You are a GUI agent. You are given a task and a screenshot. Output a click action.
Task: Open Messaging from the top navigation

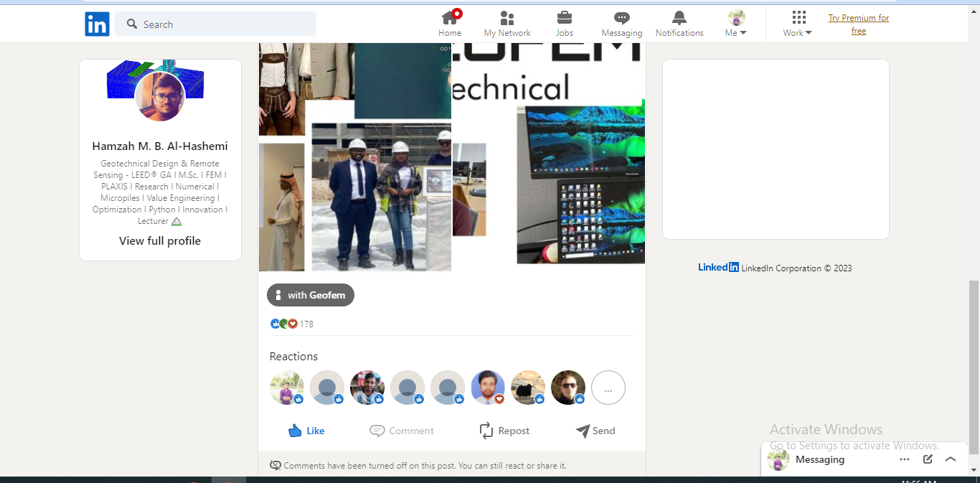coord(622,24)
